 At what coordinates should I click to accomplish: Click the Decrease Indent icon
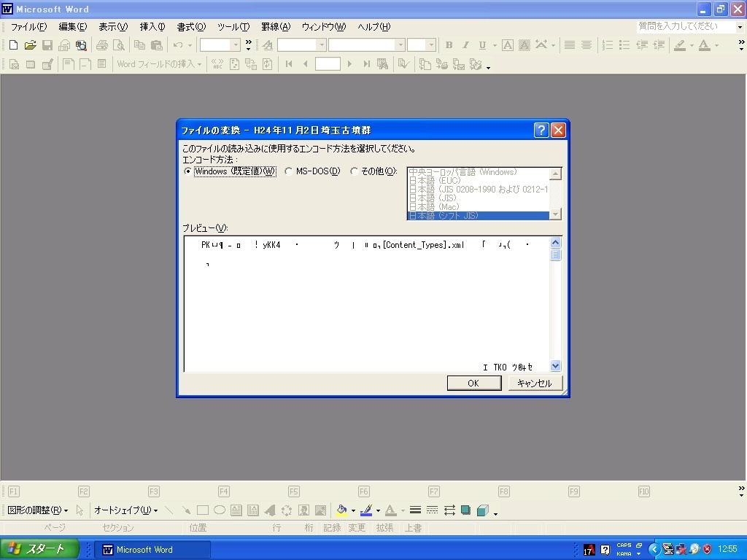coord(642,45)
